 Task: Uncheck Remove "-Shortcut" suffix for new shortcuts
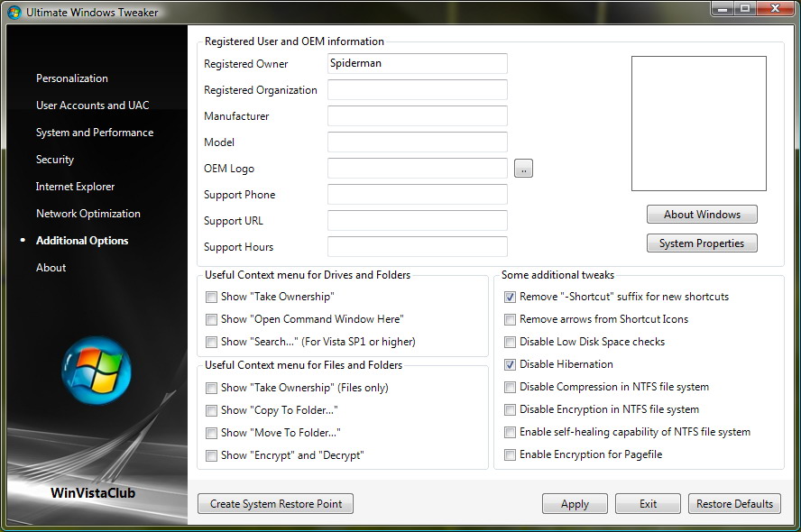pos(511,297)
